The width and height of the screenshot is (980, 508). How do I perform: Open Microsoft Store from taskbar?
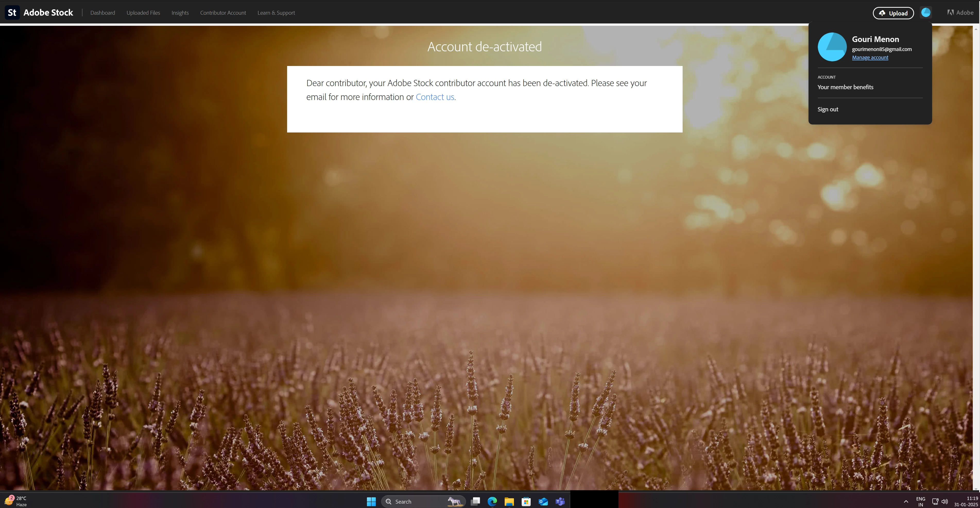(526, 502)
